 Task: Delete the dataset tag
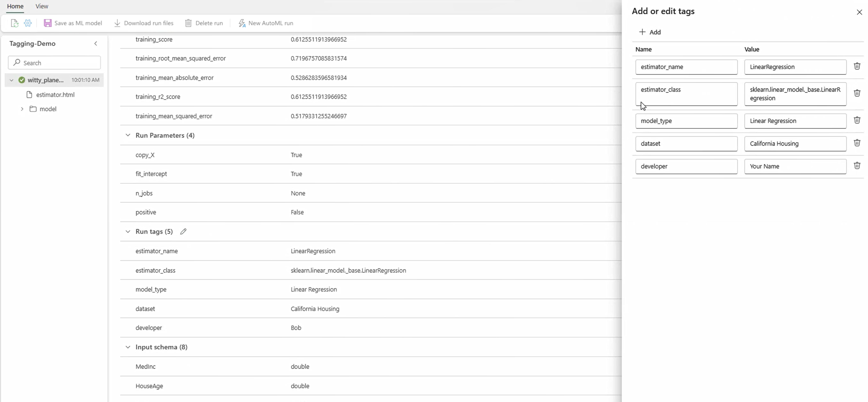pyautogui.click(x=857, y=143)
